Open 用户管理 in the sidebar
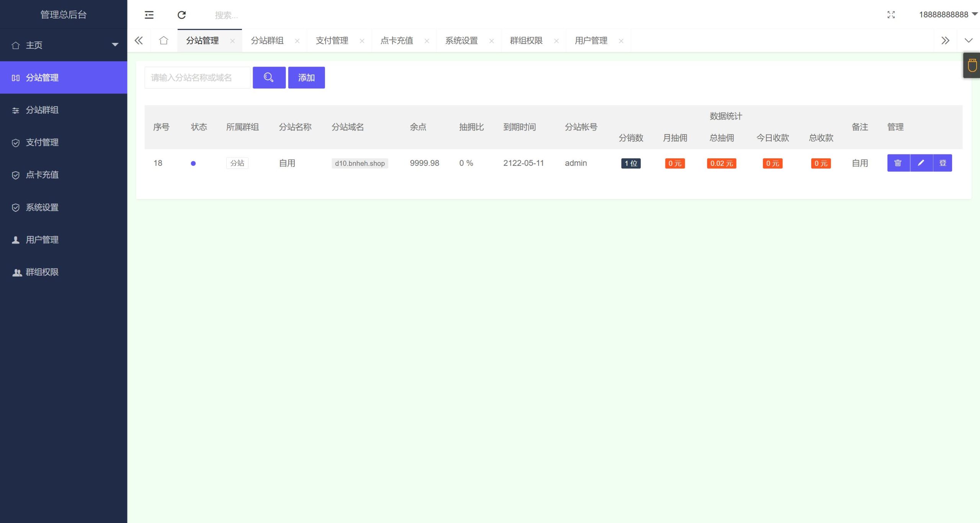Screen dimensions: 980x523 click(x=42, y=239)
